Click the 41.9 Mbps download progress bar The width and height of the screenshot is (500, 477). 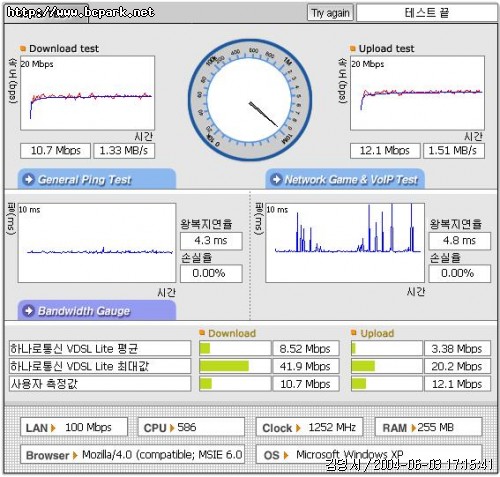[235, 366]
